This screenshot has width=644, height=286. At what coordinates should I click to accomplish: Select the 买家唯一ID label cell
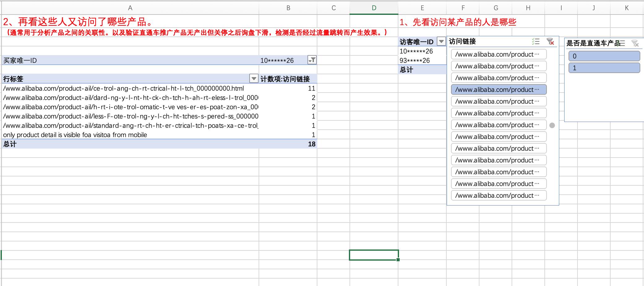[130, 60]
